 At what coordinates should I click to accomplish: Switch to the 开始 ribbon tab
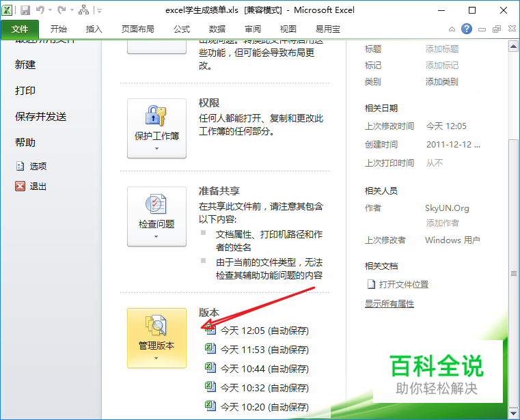(x=59, y=29)
